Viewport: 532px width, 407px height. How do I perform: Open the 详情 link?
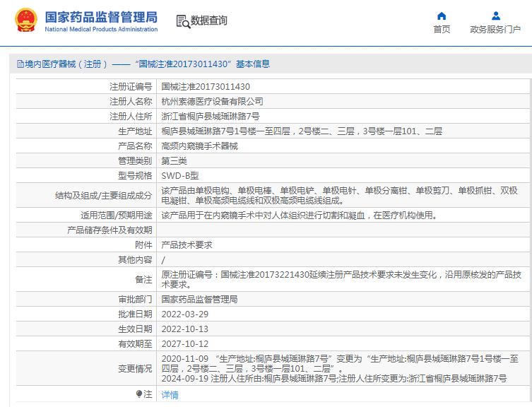(170, 394)
